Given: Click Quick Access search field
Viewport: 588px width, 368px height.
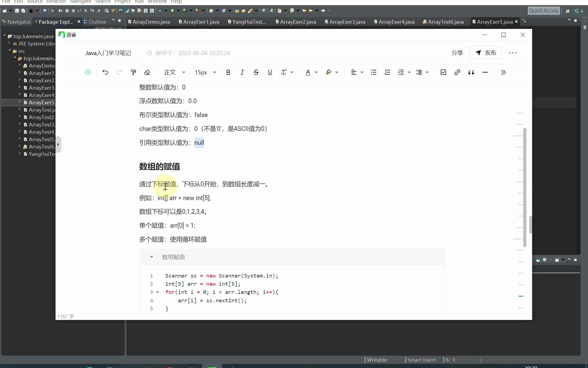Looking at the screenshot, I should (x=544, y=11).
